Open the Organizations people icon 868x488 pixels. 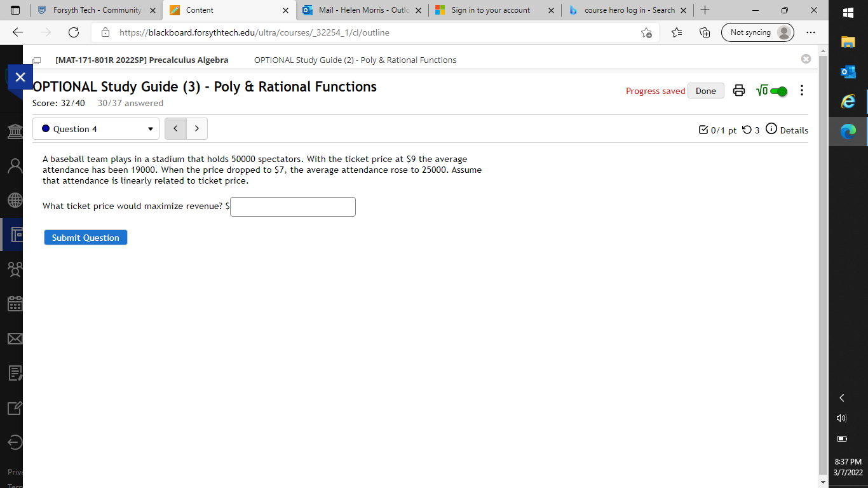14,269
